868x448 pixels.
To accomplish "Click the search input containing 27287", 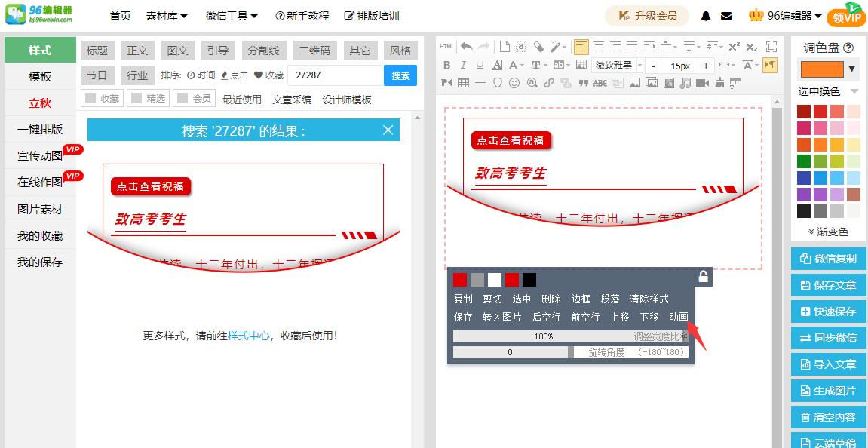I will 336,75.
